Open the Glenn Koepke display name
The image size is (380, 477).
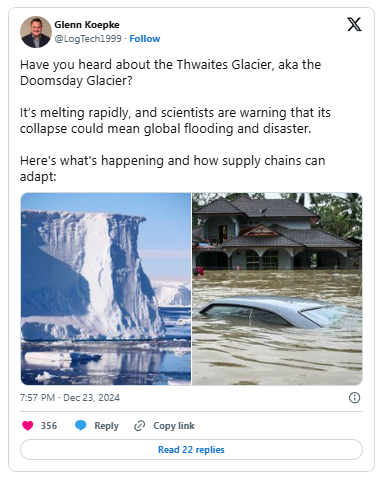(x=87, y=25)
